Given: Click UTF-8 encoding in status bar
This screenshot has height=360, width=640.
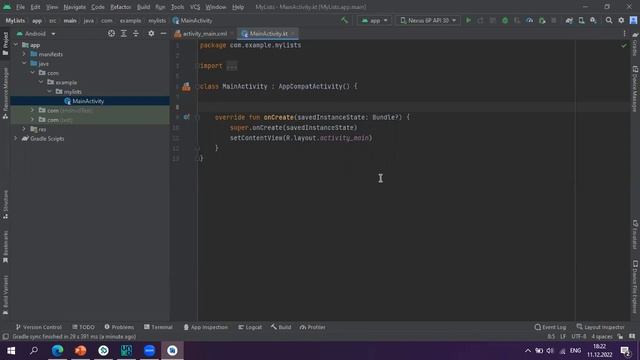Looking at the screenshot, I should tap(579, 337).
